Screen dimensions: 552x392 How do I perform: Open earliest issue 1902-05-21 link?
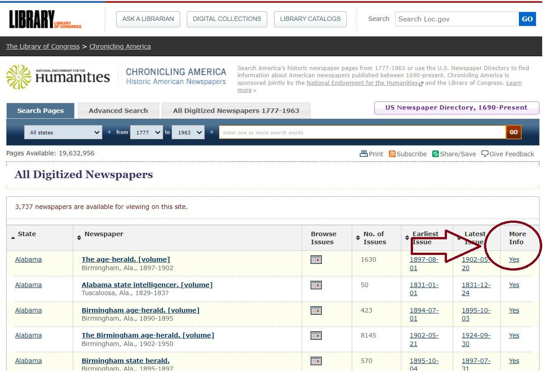(424, 339)
